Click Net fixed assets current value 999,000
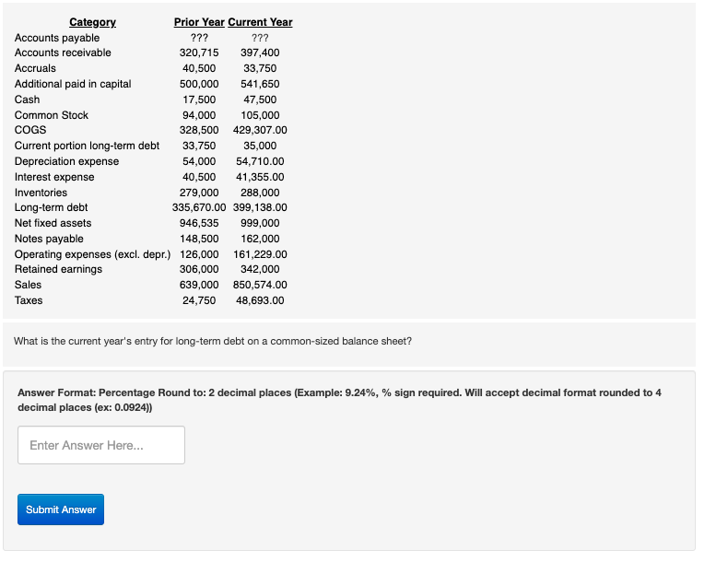Viewport: 728px width, 562px height. (x=260, y=223)
